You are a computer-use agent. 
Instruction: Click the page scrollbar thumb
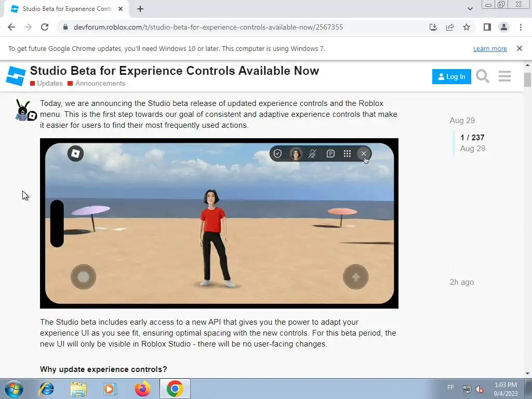(527, 79)
